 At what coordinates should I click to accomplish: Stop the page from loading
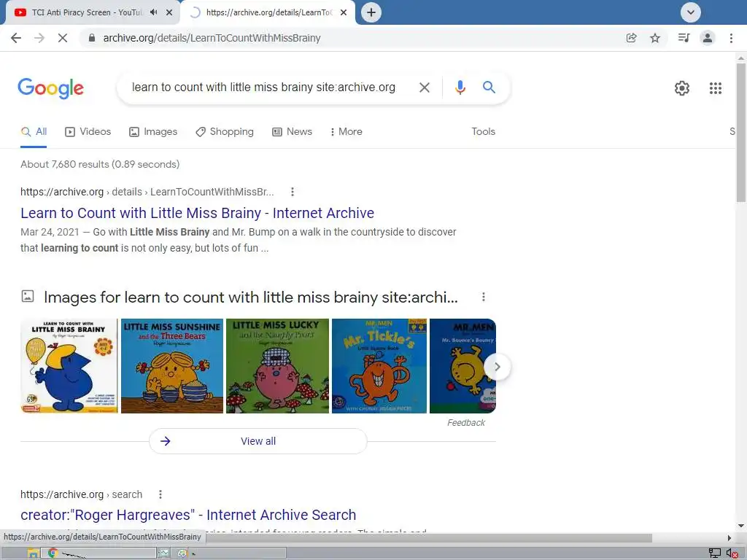click(x=63, y=38)
